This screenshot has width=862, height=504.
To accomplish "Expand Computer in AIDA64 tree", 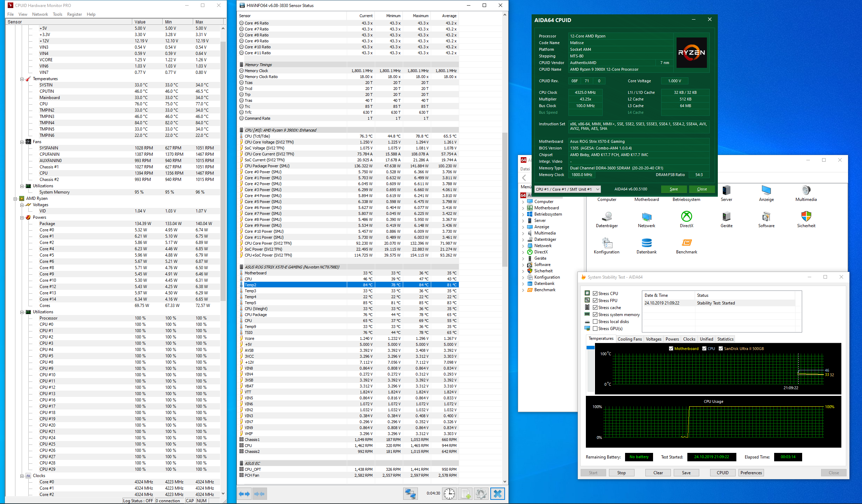I will click(523, 202).
